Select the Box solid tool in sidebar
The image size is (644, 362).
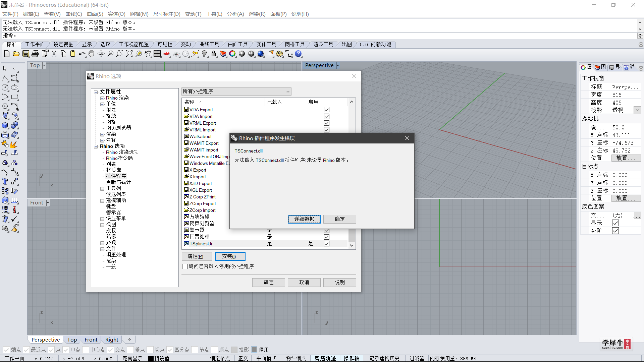click(5, 125)
